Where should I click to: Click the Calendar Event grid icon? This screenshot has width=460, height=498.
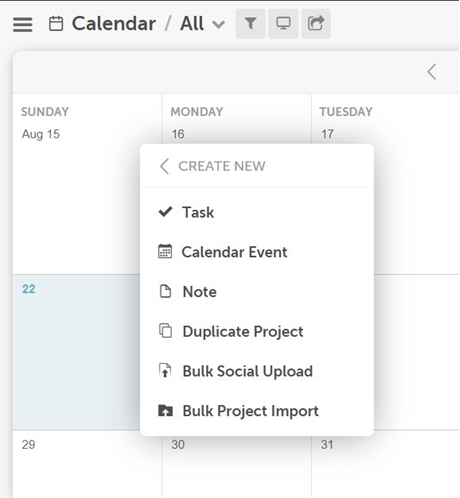click(x=165, y=251)
